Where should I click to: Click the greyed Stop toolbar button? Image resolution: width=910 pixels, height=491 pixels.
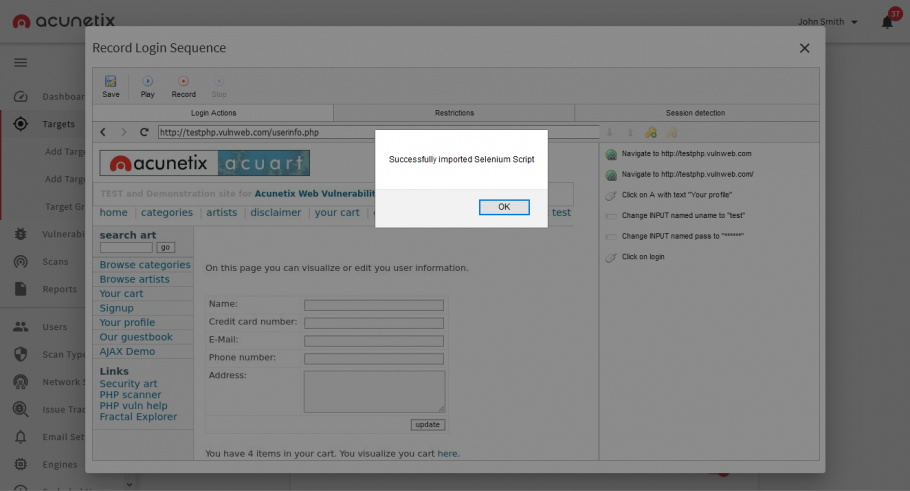[x=219, y=86]
